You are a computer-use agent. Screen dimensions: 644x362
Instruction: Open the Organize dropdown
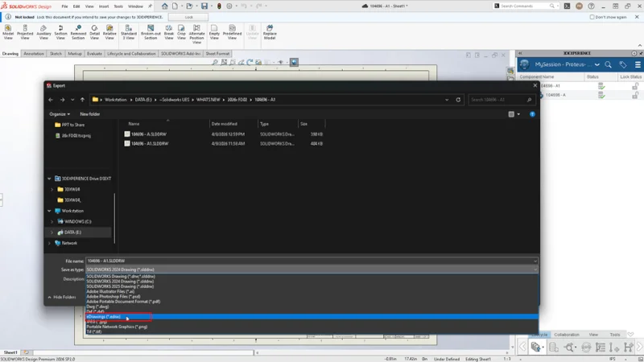(60, 114)
